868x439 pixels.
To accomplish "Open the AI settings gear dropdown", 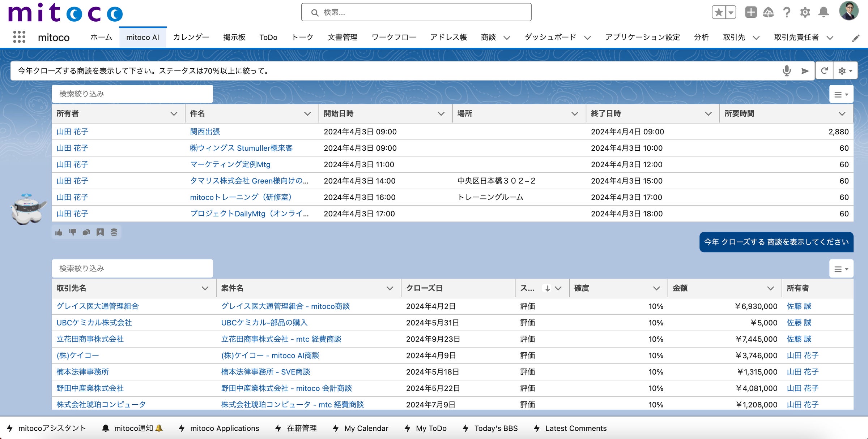I will (845, 71).
